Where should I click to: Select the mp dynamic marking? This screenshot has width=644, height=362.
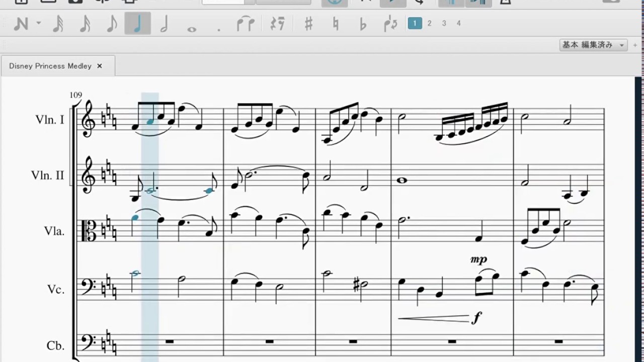478,259
